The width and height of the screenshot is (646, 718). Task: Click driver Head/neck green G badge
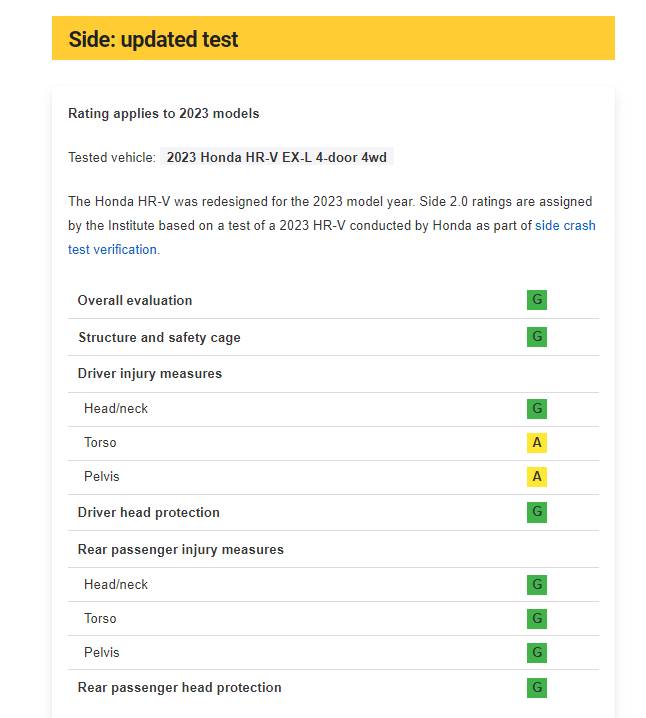[537, 409]
